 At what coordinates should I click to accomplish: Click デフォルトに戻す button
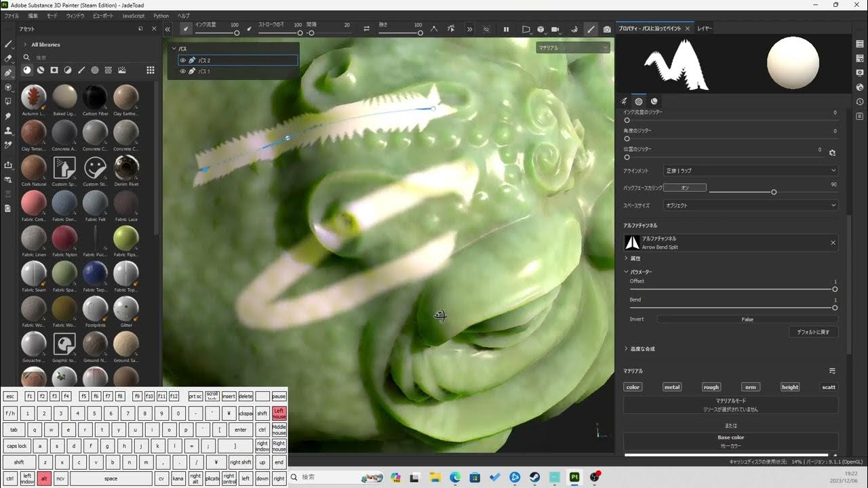point(814,332)
